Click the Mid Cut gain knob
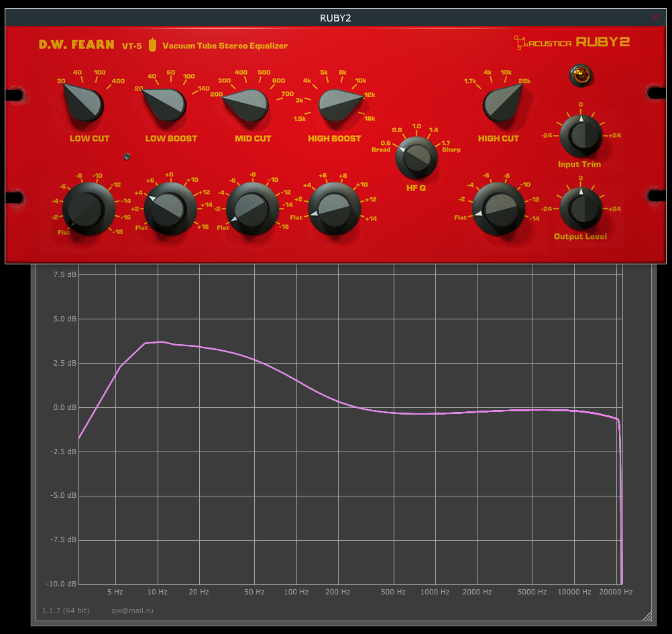The width and height of the screenshot is (672, 634). [x=252, y=209]
